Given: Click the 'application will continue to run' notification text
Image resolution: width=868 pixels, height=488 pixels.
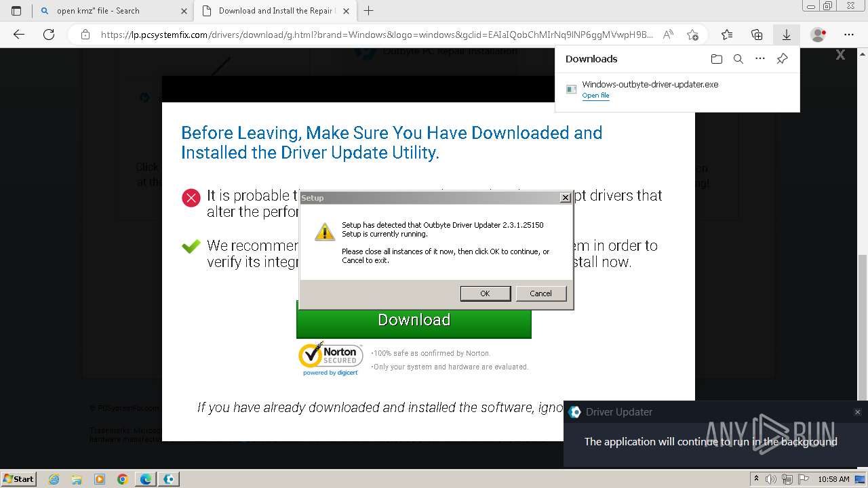Looking at the screenshot, I should tap(711, 442).
